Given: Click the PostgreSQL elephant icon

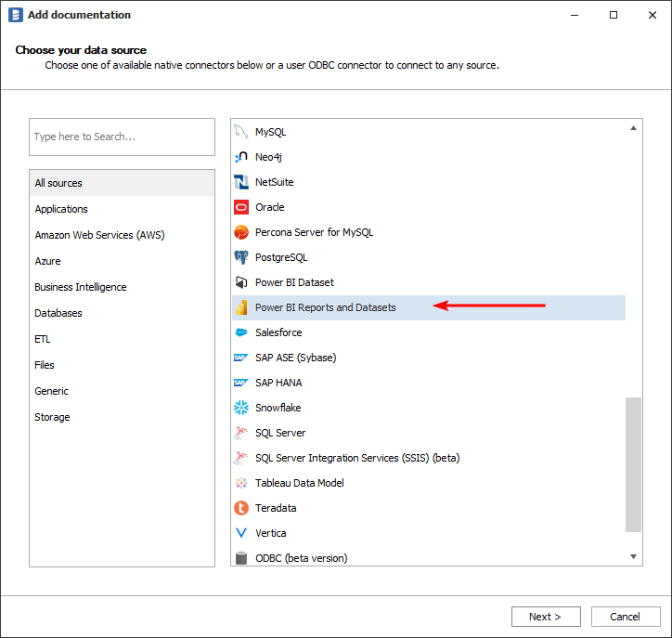Looking at the screenshot, I should (241, 257).
